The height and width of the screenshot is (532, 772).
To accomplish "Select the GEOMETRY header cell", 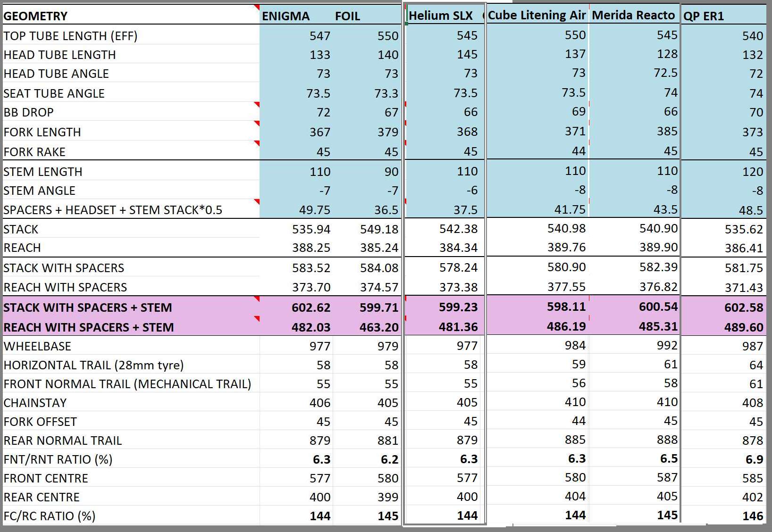I will coord(35,16).
